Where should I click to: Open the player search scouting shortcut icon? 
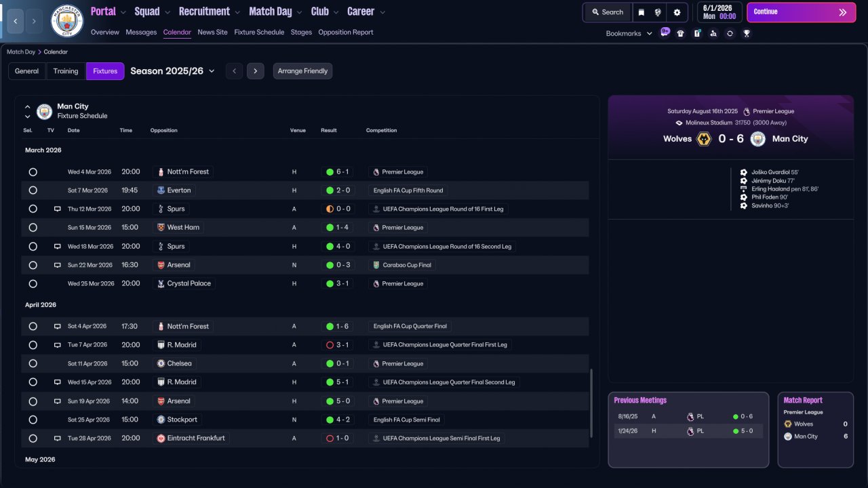click(x=713, y=33)
